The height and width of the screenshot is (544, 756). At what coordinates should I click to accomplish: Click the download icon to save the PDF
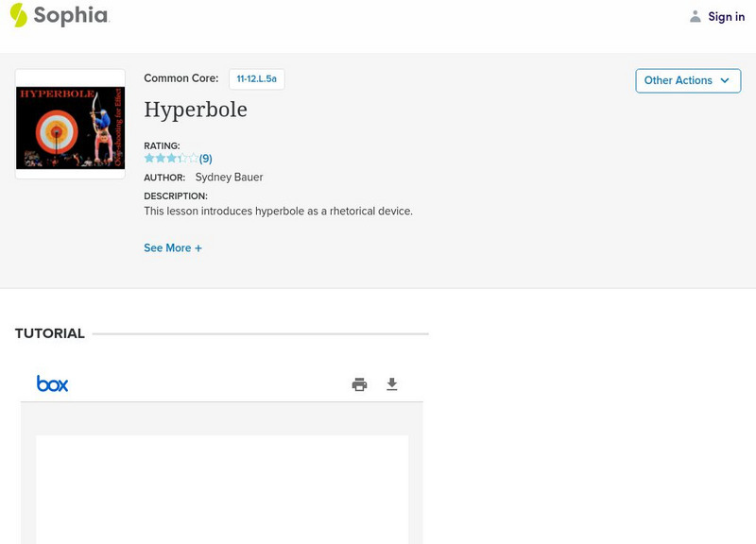coord(392,383)
